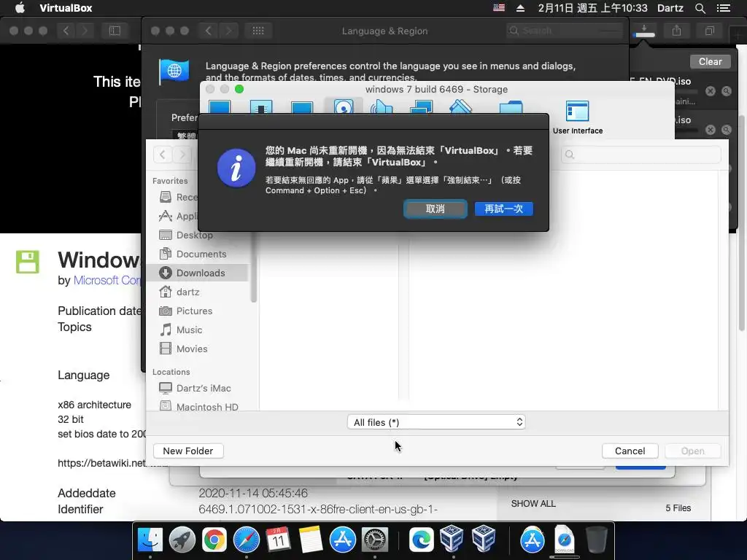Go back in System Preferences window
Image resolution: width=747 pixels, height=560 pixels.
[x=208, y=31]
